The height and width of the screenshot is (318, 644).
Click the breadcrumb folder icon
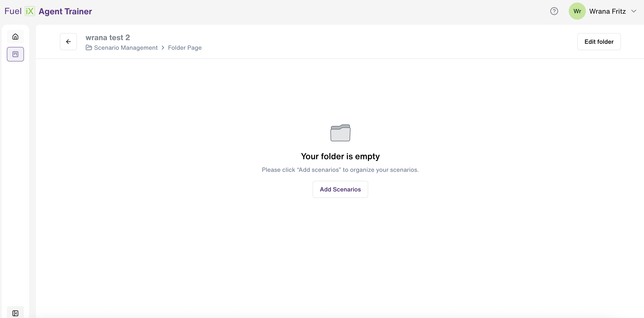(89, 47)
